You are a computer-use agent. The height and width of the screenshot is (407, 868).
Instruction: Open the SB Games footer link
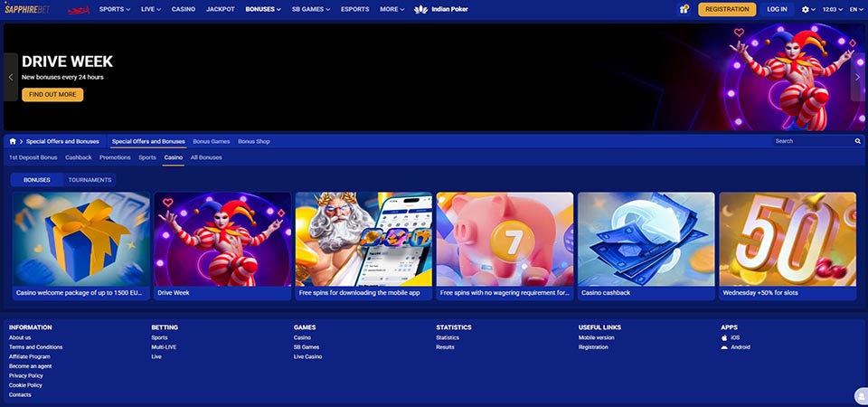click(307, 347)
